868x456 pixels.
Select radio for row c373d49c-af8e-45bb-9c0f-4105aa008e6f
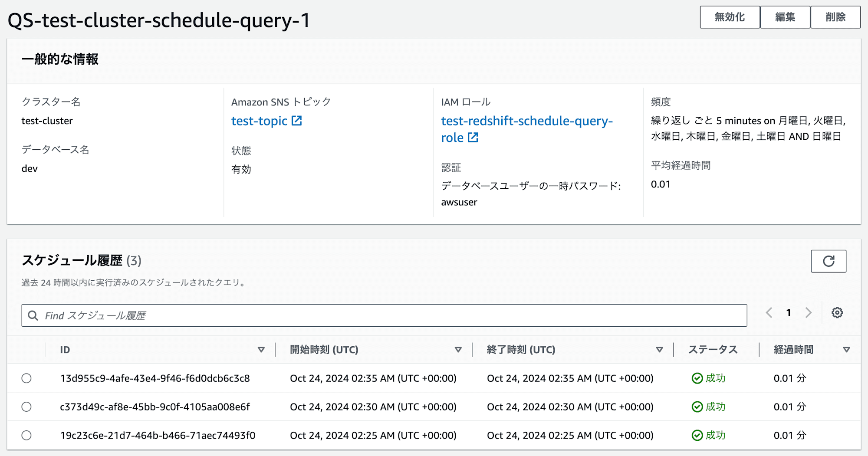(26, 407)
